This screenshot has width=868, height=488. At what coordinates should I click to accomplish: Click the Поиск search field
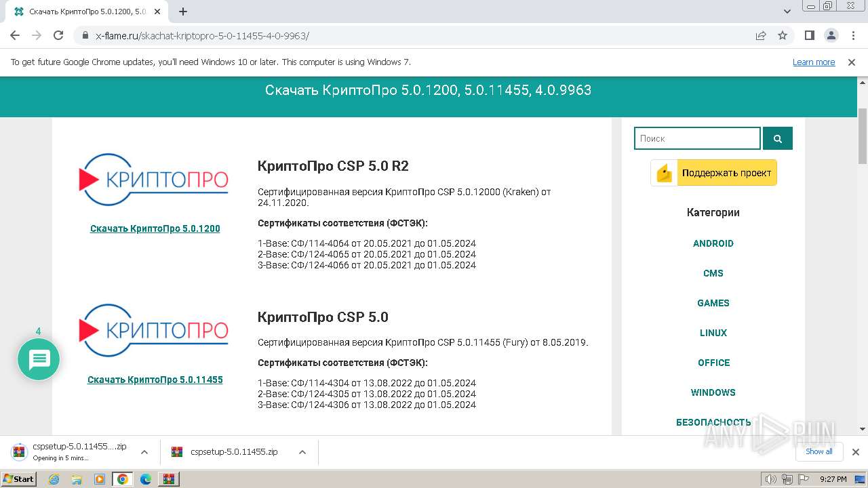click(x=697, y=138)
